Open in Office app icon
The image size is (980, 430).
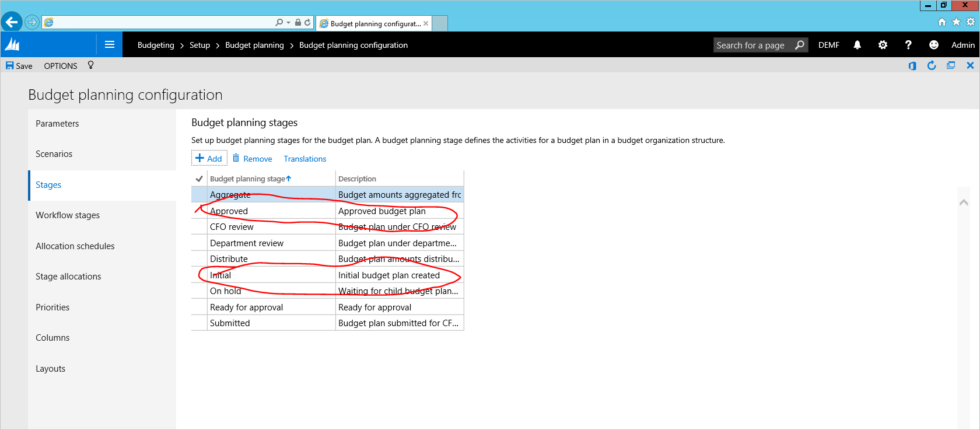[912, 65]
